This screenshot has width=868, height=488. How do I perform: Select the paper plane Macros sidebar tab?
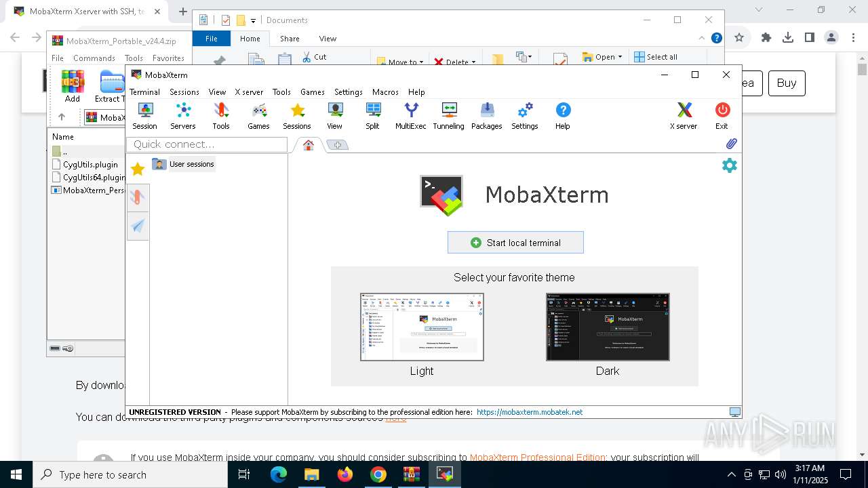pos(138,226)
